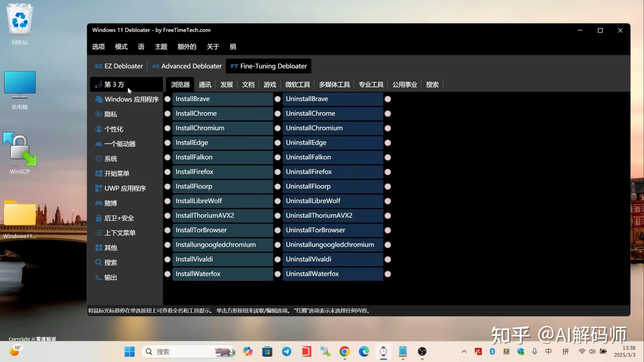This screenshot has width=644, height=362.
Task: Select the radio button next to InstallChrome
Action: (x=167, y=114)
